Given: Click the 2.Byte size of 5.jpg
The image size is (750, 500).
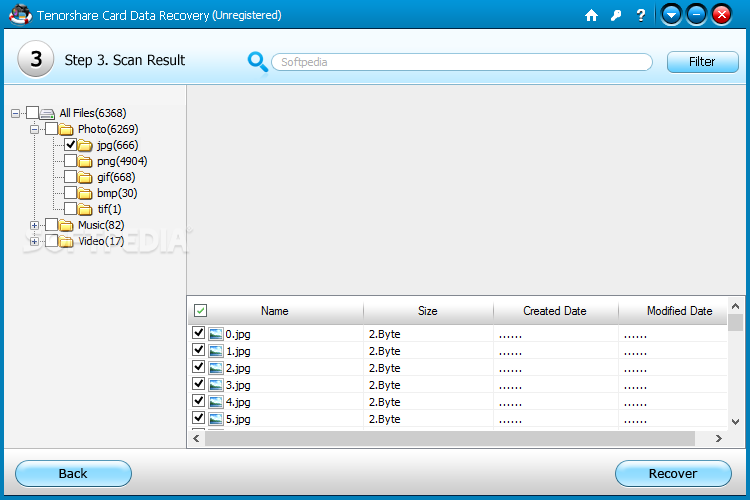Looking at the screenshot, I should [x=385, y=419].
